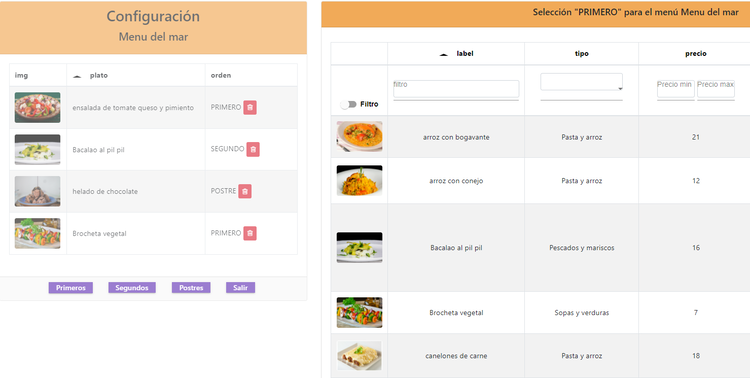Image resolution: width=750 pixels, height=378 pixels.
Task: Select Brocheta vegetal label in selection table
Action: 456,313
